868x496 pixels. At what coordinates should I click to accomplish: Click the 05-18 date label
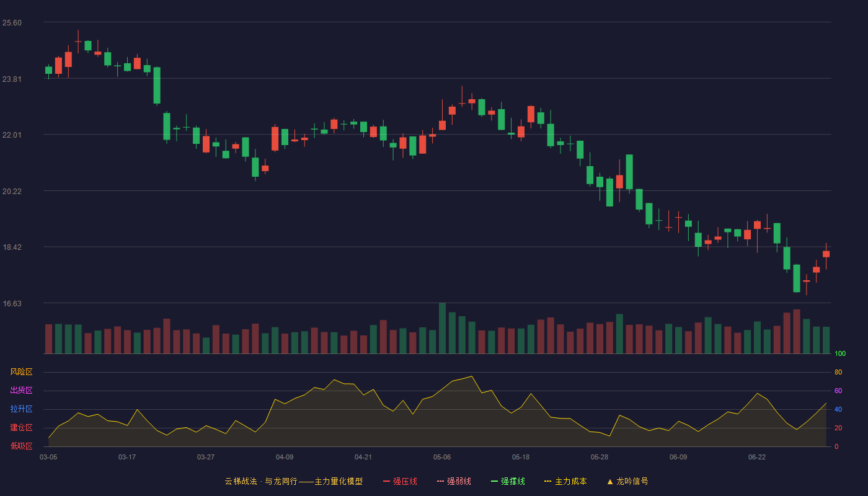click(521, 457)
